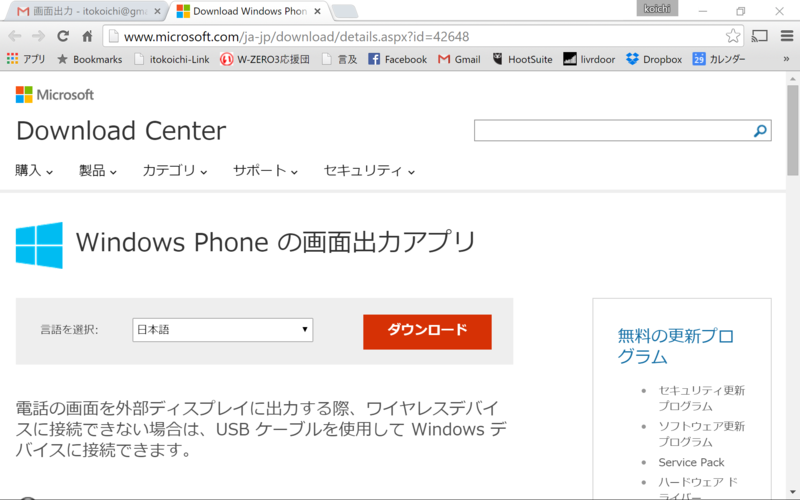Open the ハードウェア ドライバー link

[698, 487]
